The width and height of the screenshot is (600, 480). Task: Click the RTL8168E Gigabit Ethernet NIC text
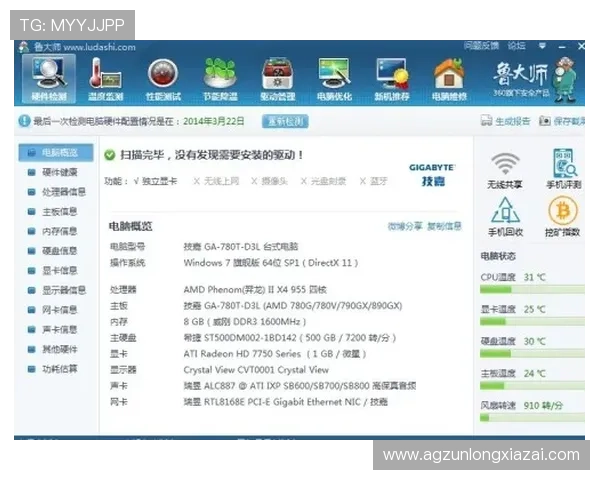click(285, 402)
